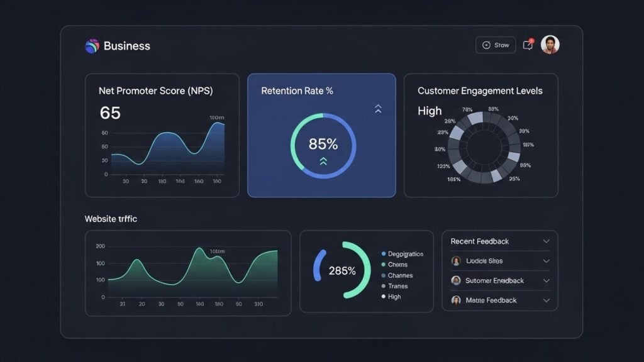Click the Business logo icon
This screenshot has width=644, height=362.
coord(92,45)
